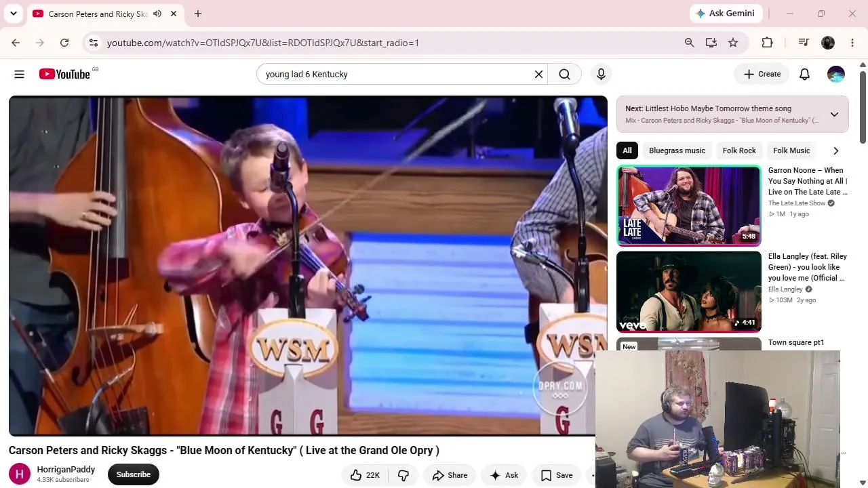Viewport: 868px width, 488px height.
Task: Like the video with 22K likes
Action: click(x=365, y=475)
